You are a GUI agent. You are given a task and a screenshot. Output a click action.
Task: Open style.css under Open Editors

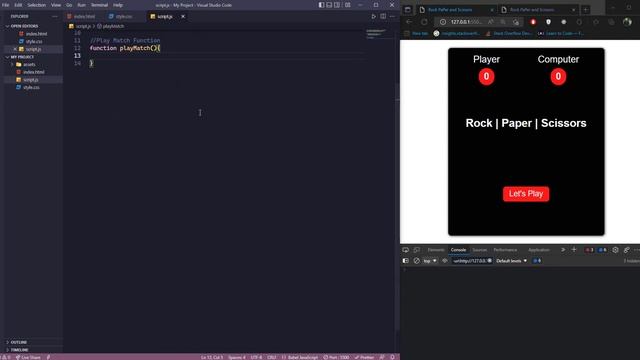click(x=33, y=41)
